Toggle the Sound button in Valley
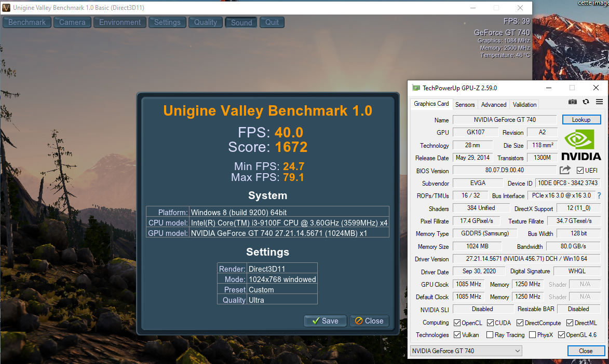The width and height of the screenshot is (609, 364). point(241,22)
